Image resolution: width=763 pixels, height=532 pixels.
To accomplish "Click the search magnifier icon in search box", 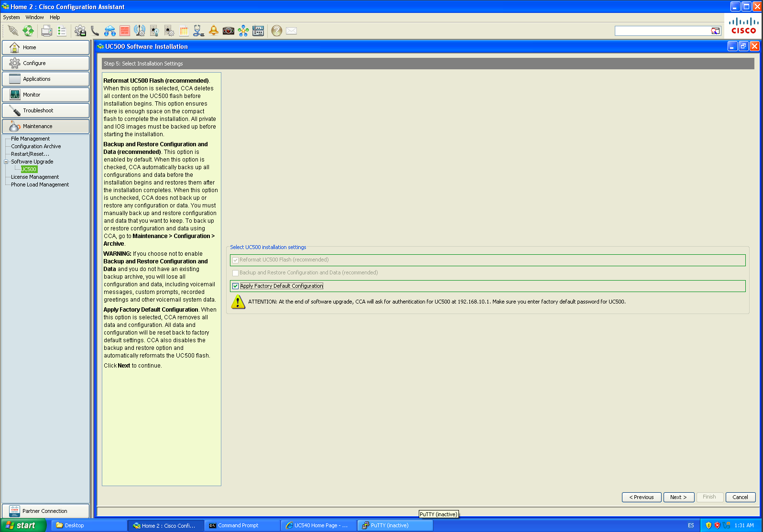I will tap(715, 31).
